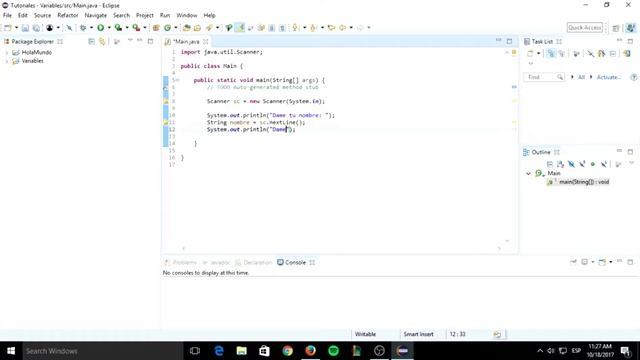Open the Task List New Task dropdown

[539, 53]
